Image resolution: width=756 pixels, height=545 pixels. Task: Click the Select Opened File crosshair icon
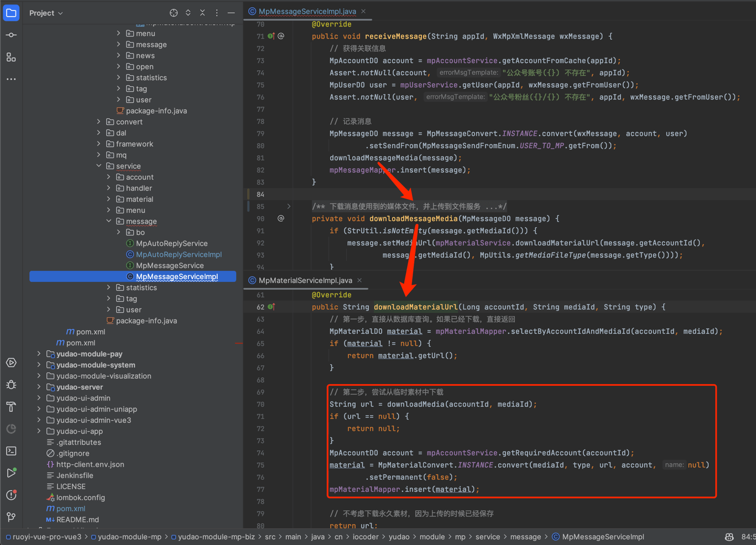coord(174,13)
